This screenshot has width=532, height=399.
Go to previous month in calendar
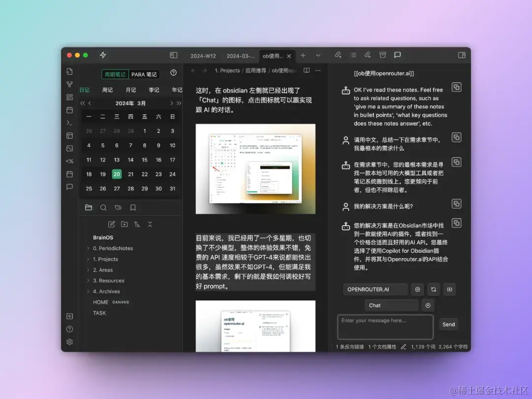[90, 103]
